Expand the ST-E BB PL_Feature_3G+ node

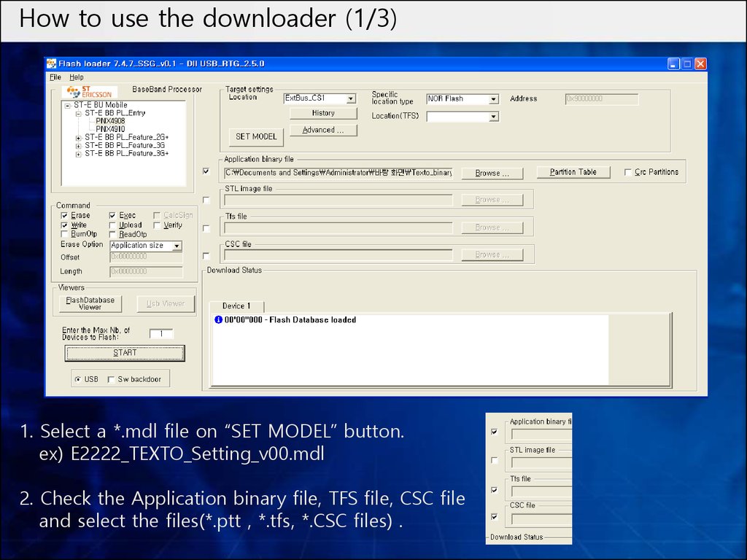pos(79,155)
